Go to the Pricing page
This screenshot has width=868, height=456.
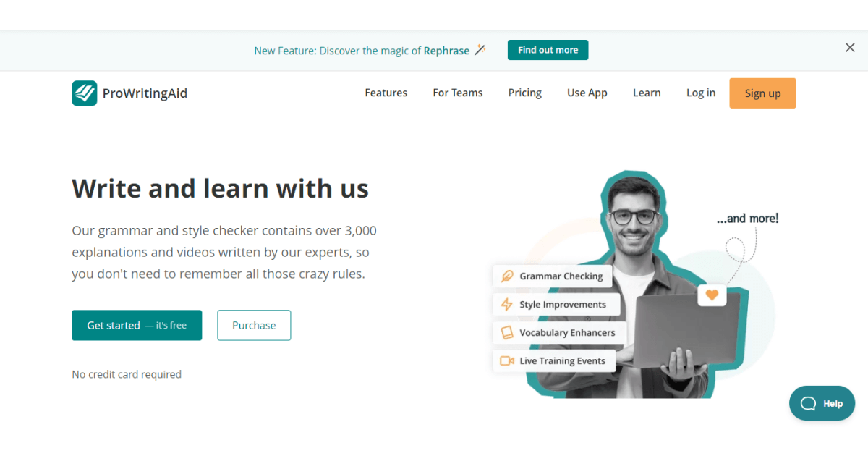pyautogui.click(x=525, y=93)
